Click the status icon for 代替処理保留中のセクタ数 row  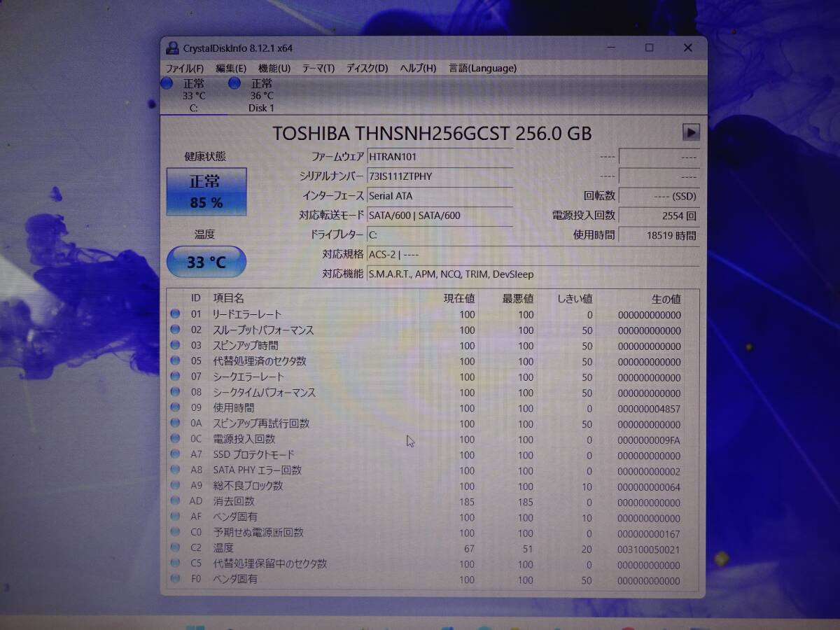coord(175,564)
